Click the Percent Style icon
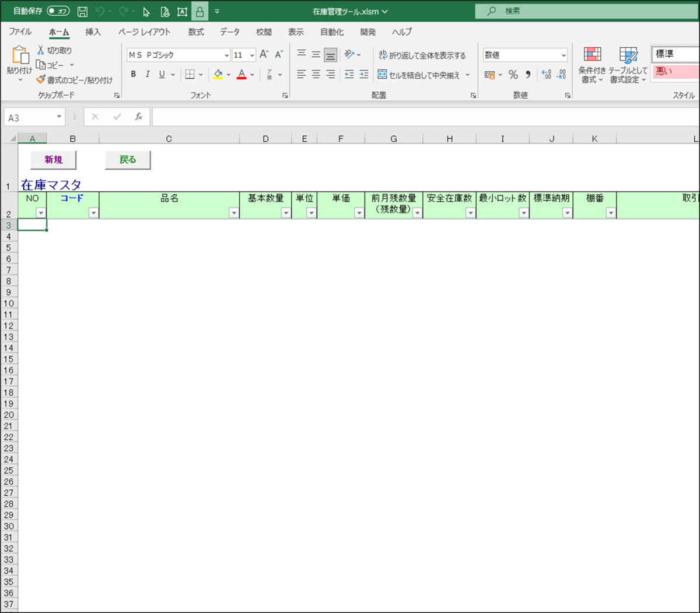Screen dimensions: 700x613 513,74
